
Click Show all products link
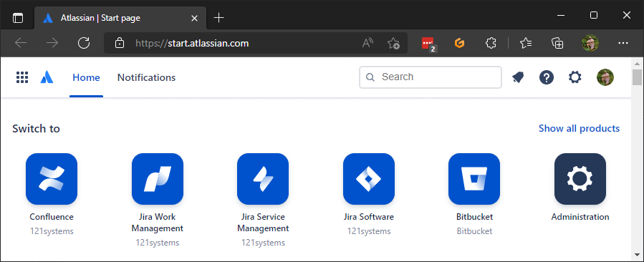(579, 129)
